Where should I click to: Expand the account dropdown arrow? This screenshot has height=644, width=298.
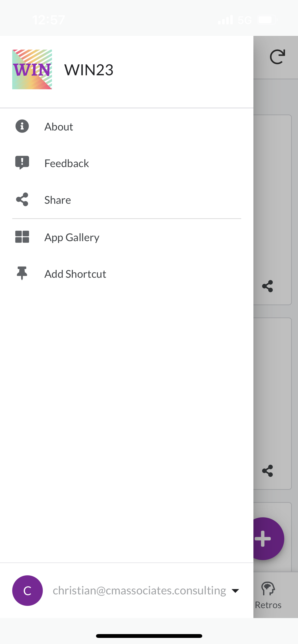coord(235,591)
